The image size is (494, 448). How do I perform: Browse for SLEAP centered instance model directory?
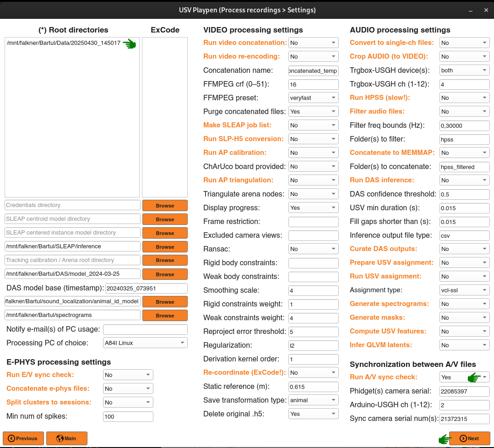pos(165,233)
